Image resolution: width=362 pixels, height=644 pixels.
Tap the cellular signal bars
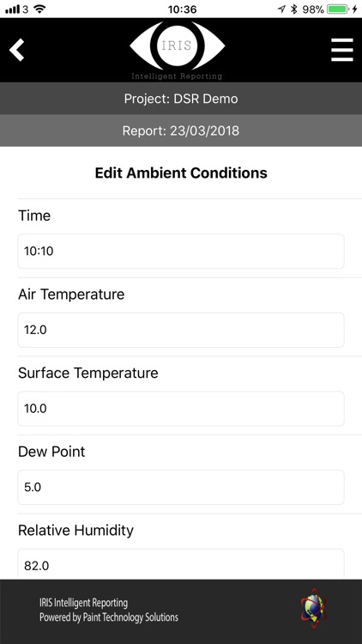click(x=12, y=9)
